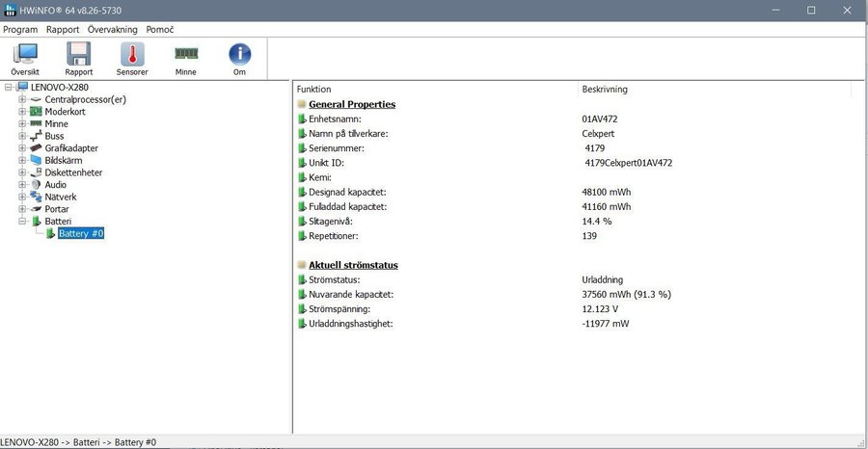This screenshot has width=868, height=449.
Task: Click the Beskrivning column header
Action: click(605, 89)
